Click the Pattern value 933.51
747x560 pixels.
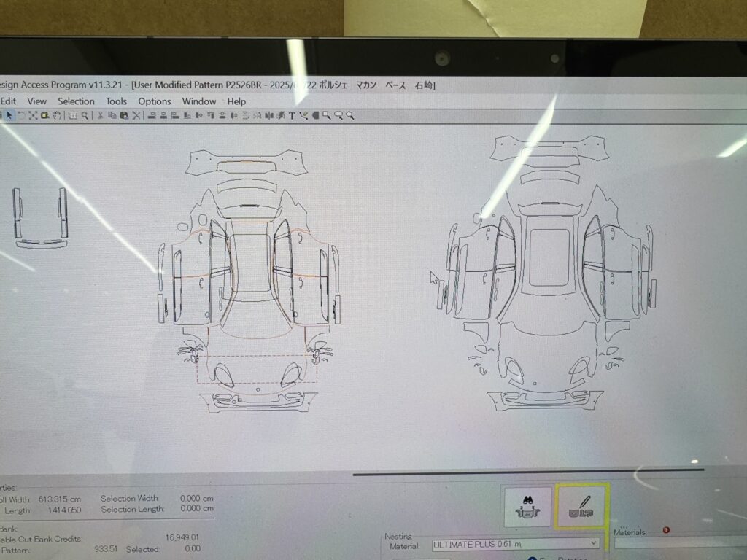click(x=105, y=549)
